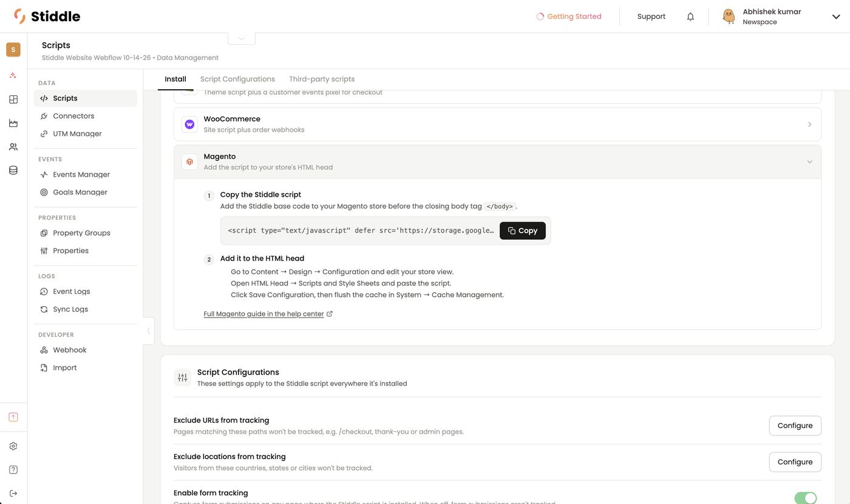
Task: Open the Third-party scripts tab
Action: (322, 79)
